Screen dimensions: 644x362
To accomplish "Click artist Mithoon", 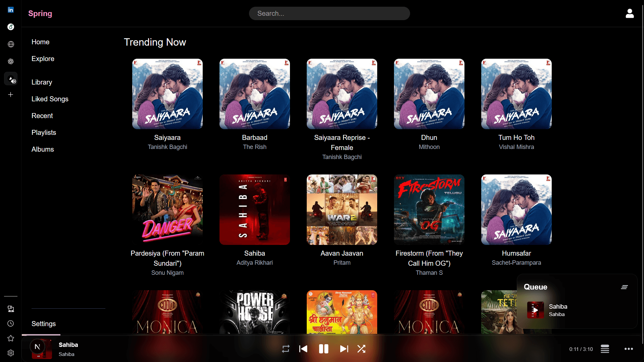I will (x=429, y=147).
